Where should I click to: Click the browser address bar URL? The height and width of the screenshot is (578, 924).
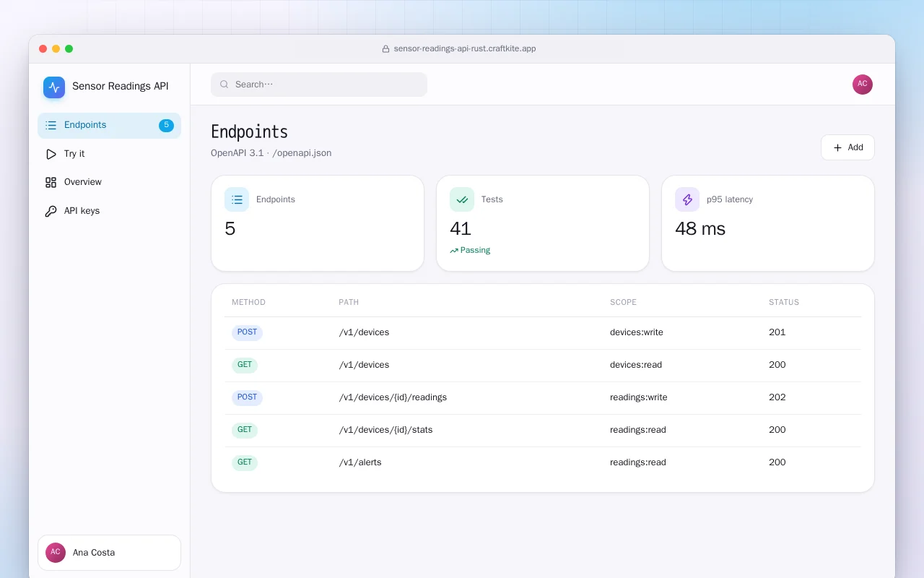[x=464, y=49]
